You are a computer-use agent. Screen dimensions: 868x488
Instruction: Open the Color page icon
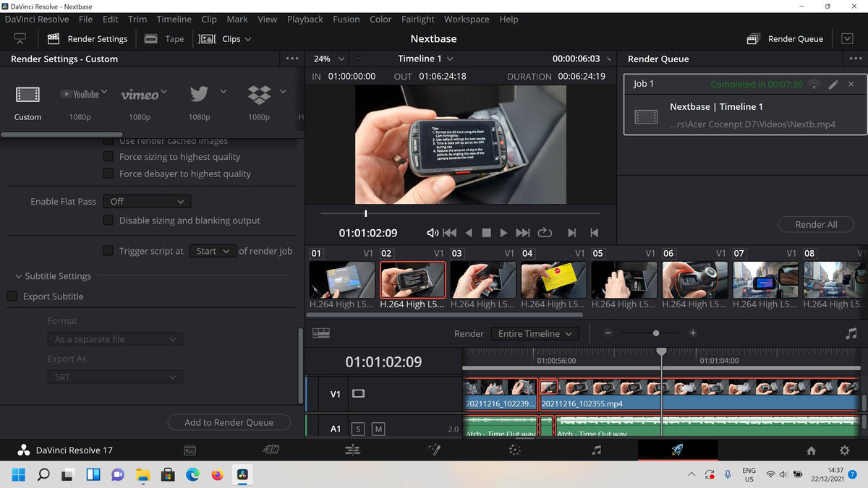515,450
